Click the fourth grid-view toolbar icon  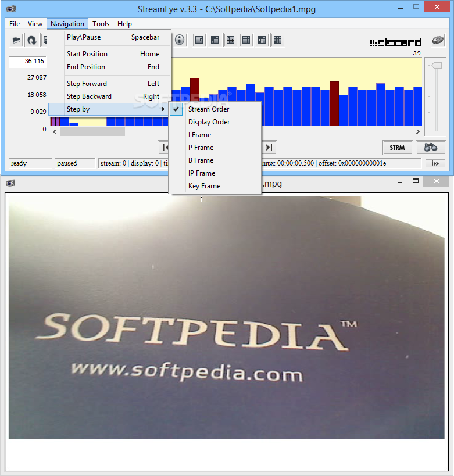[246, 40]
